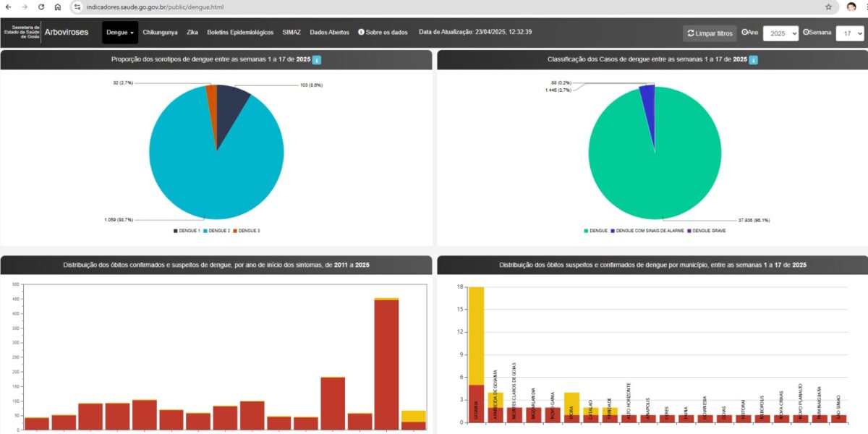The width and height of the screenshot is (868, 434).
Task: Open the Sobre os dados link
Action: [x=383, y=33]
